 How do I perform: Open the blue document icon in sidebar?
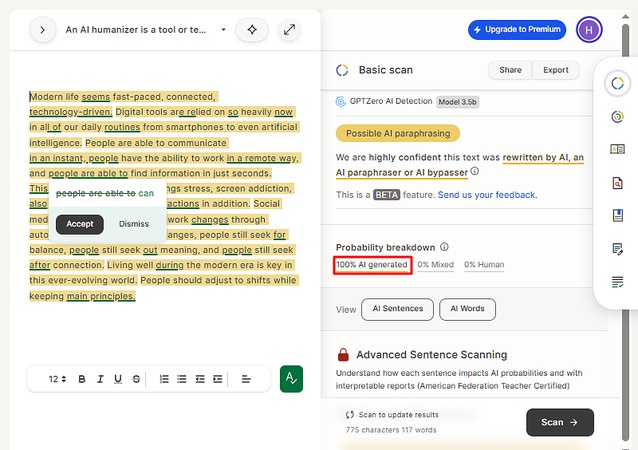pos(617,215)
